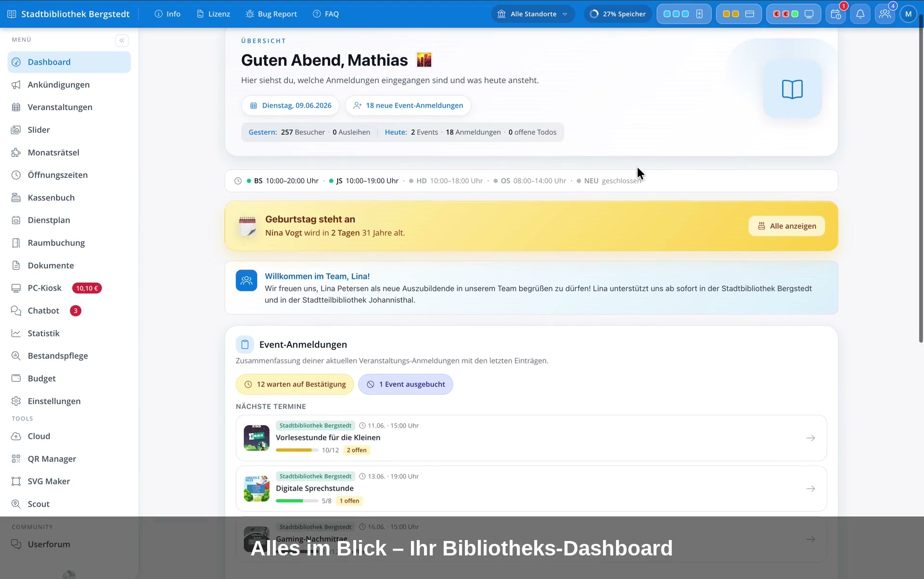This screenshot has height=579, width=924.
Task: Click the Event-Anmeldungen clipboard icon
Action: click(x=245, y=344)
